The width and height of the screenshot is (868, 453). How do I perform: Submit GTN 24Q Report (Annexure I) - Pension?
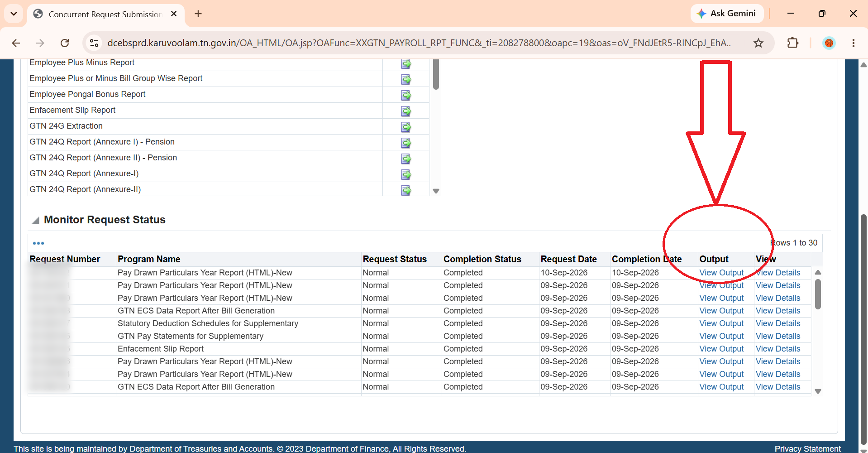406,143
